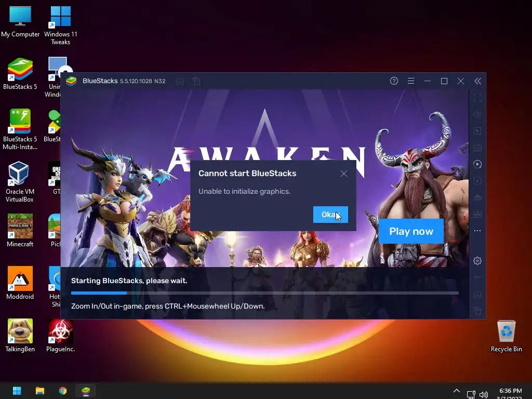
Task: Click the cursor lock icon in sidebar
Action: (x=477, y=131)
